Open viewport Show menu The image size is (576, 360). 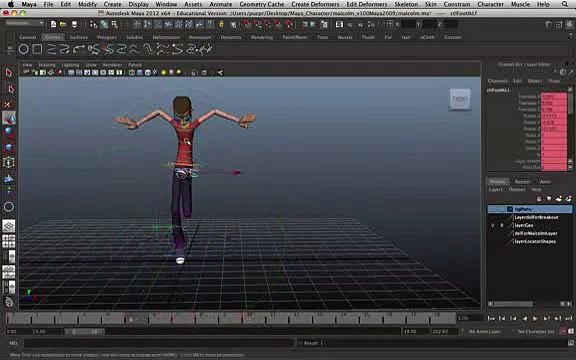click(x=91, y=65)
